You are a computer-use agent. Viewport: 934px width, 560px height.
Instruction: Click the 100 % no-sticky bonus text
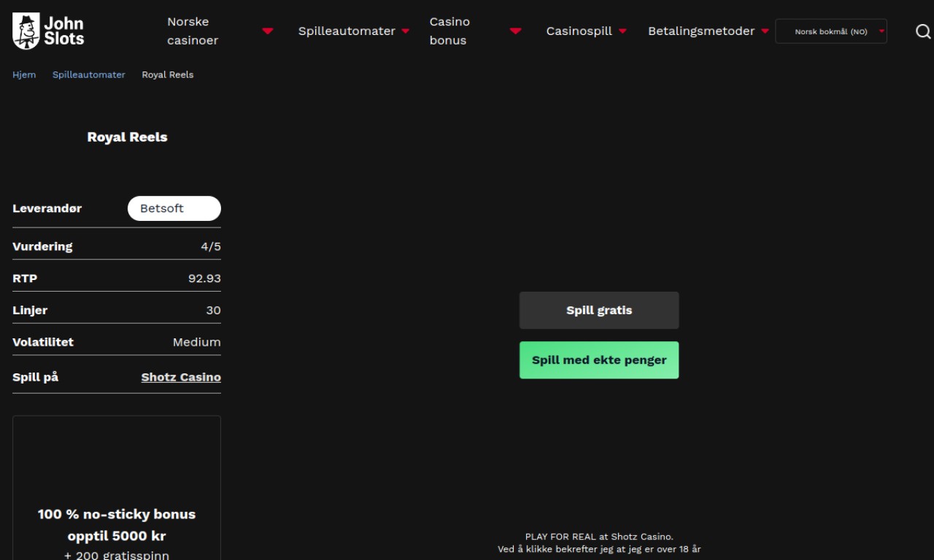(117, 514)
